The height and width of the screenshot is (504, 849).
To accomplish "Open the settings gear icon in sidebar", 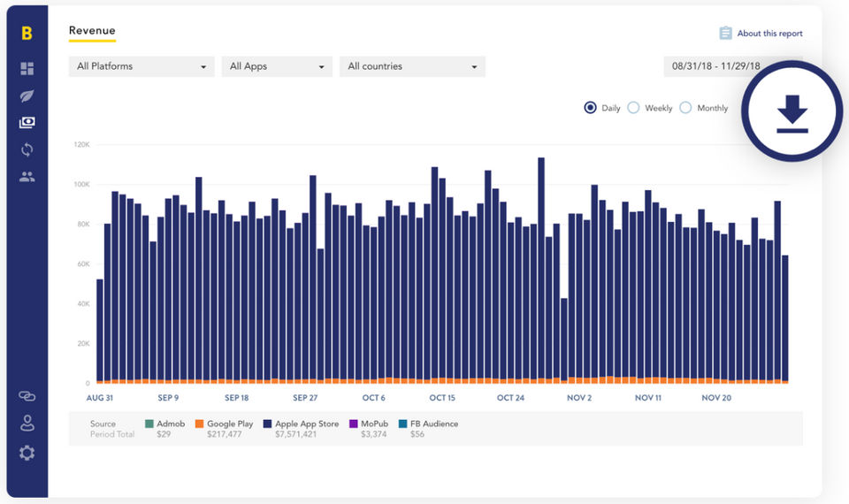I will [x=27, y=453].
